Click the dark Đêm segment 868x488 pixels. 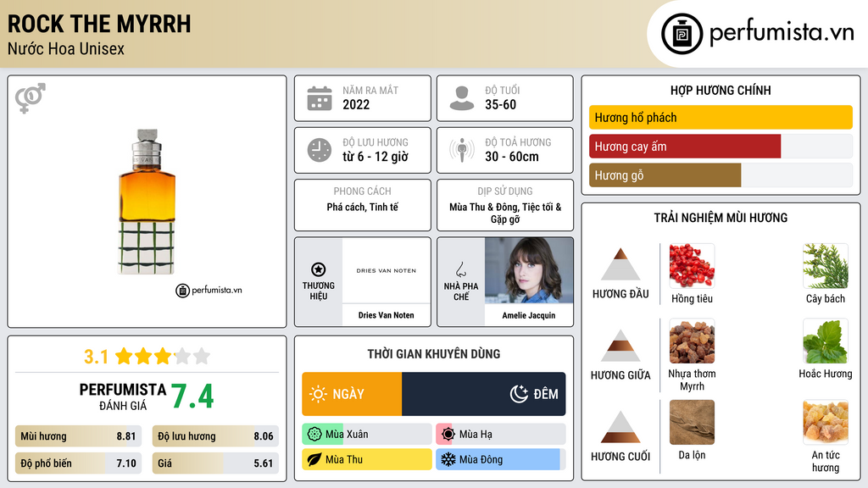[x=484, y=394]
